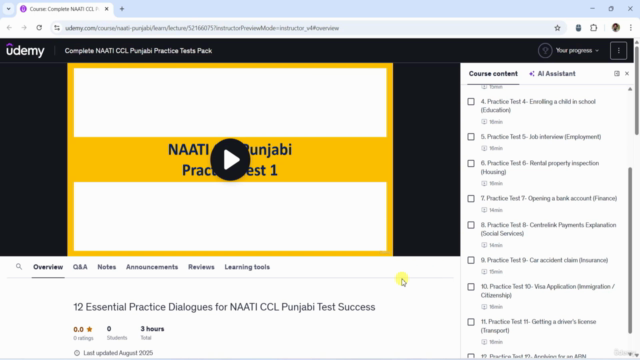Switch to the Announcements tab
Image resolution: width=640 pixels, height=360 pixels.
152,267
